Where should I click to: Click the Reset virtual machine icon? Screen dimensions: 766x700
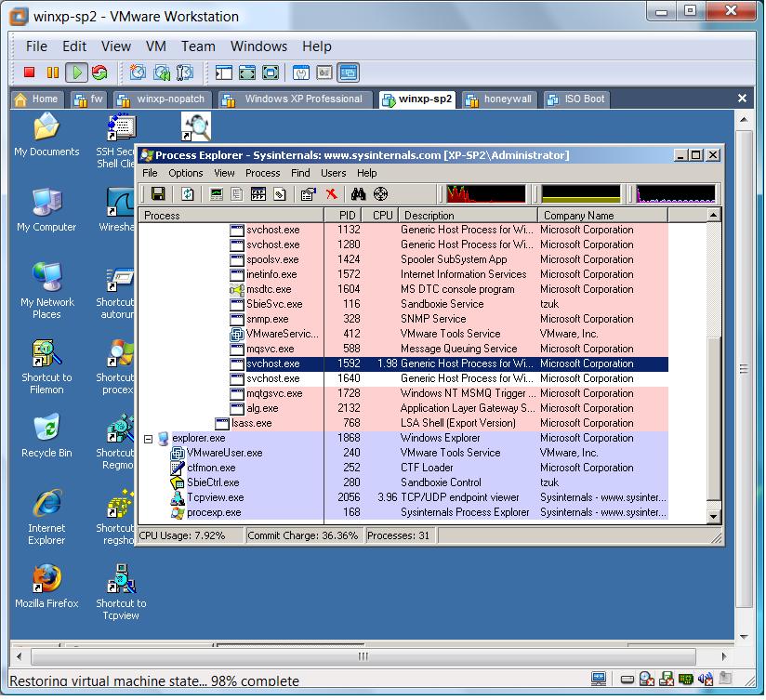(99, 73)
